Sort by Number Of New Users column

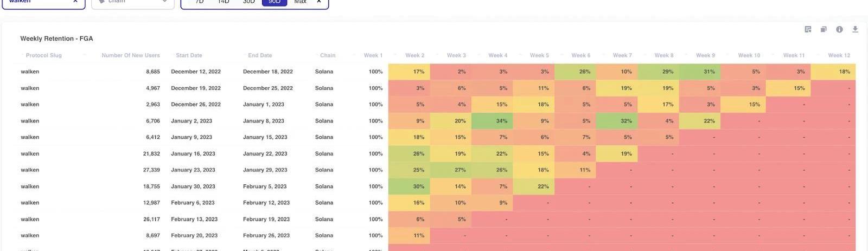[x=130, y=55]
